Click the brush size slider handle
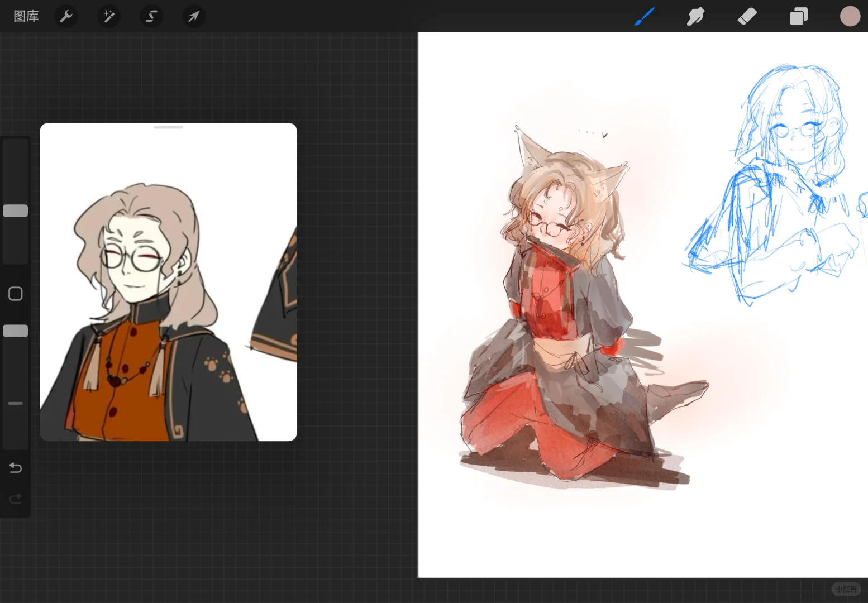Image resolution: width=868 pixels, height=603 pixels. 16,210
